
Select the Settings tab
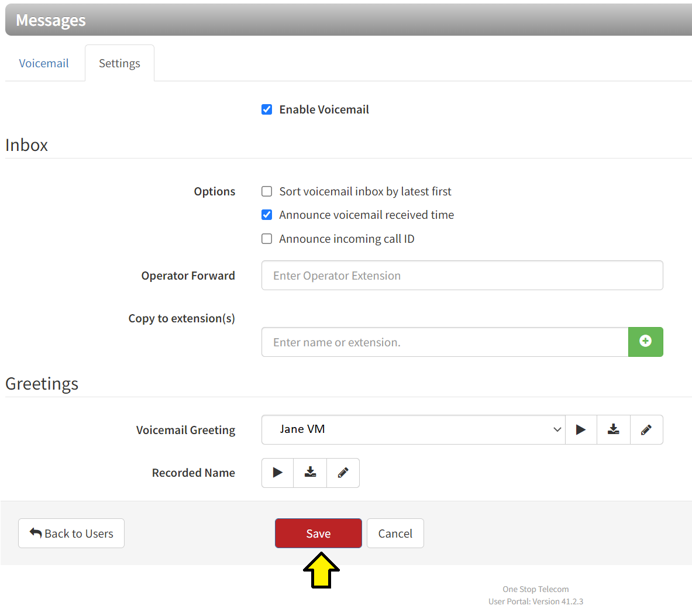coord(119,63)
